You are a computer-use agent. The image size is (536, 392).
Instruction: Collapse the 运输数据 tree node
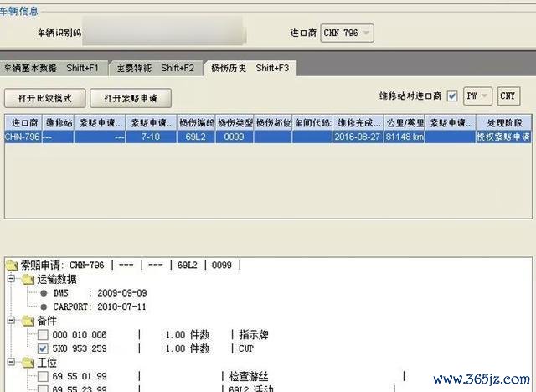(x=11, y=279)
